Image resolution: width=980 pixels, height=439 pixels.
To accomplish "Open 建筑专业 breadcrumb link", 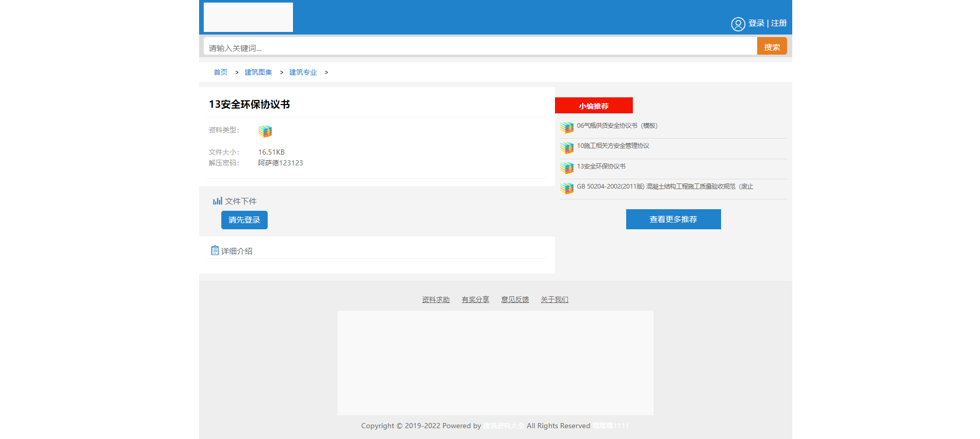I will (303, 72).
